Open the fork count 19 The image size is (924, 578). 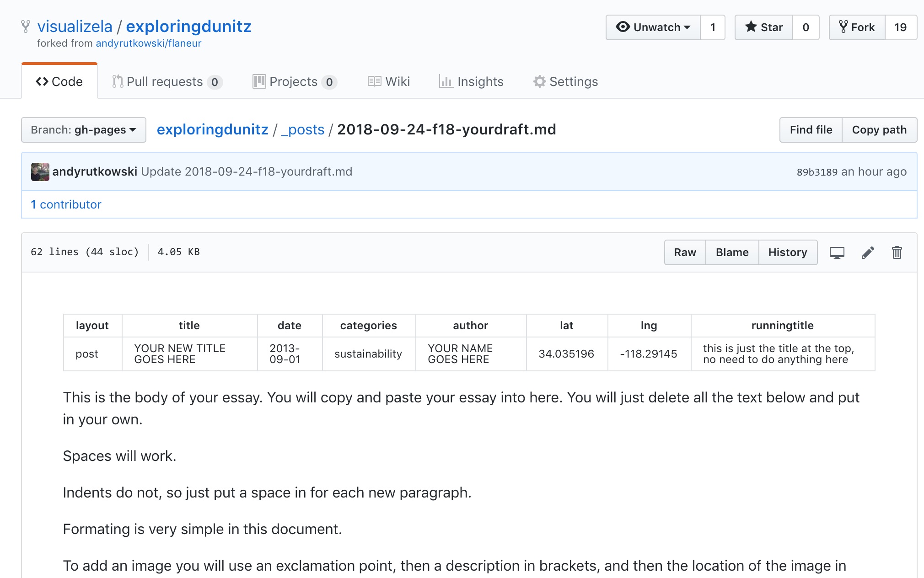(x=900, y=27)
